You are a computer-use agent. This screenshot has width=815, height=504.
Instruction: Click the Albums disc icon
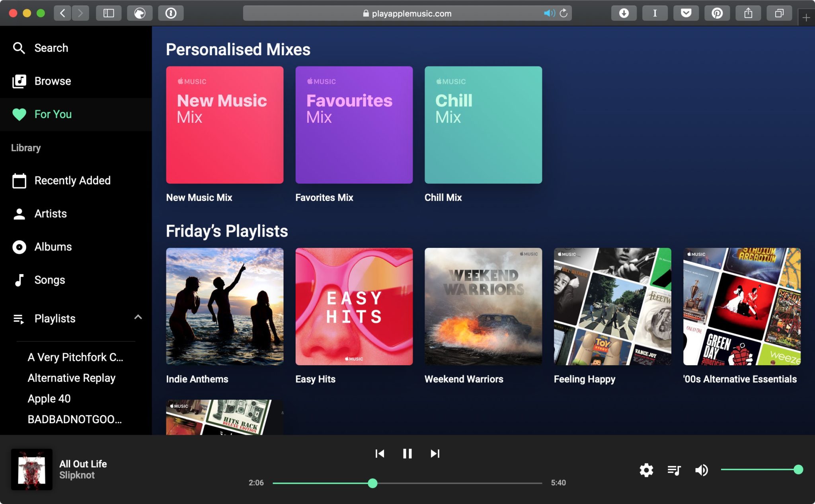pos(19,247)
